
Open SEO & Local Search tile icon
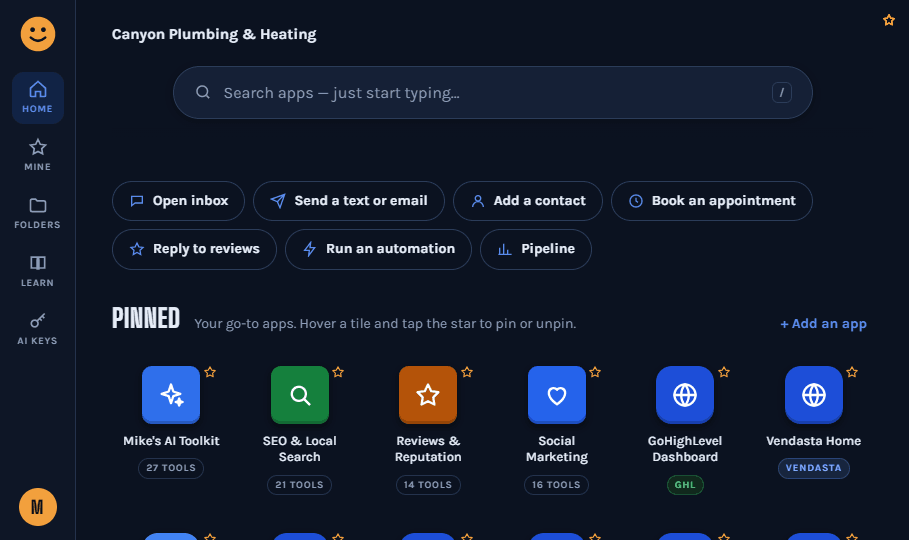point(300,395)
